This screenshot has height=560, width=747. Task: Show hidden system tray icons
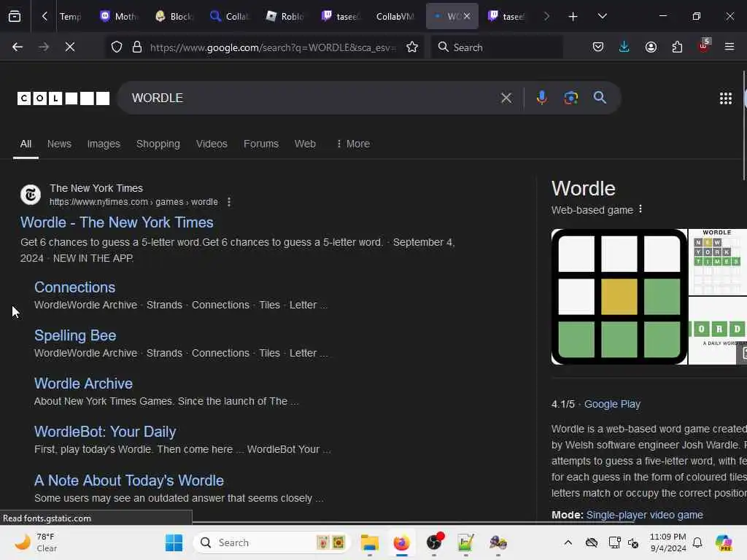click(568, 542)
